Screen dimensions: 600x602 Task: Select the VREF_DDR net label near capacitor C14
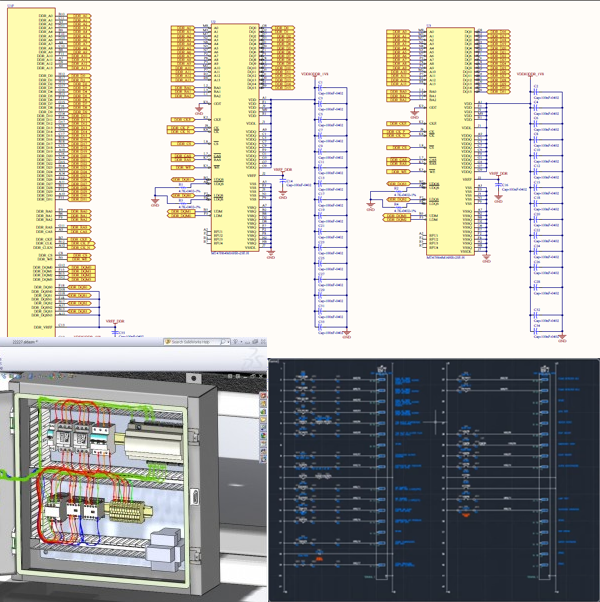283,169
